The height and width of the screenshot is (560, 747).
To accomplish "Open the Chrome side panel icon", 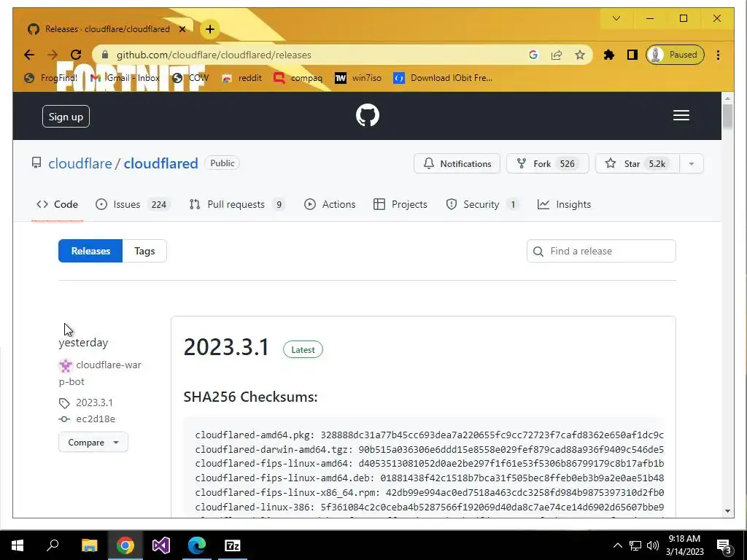I will coord(632,55).
